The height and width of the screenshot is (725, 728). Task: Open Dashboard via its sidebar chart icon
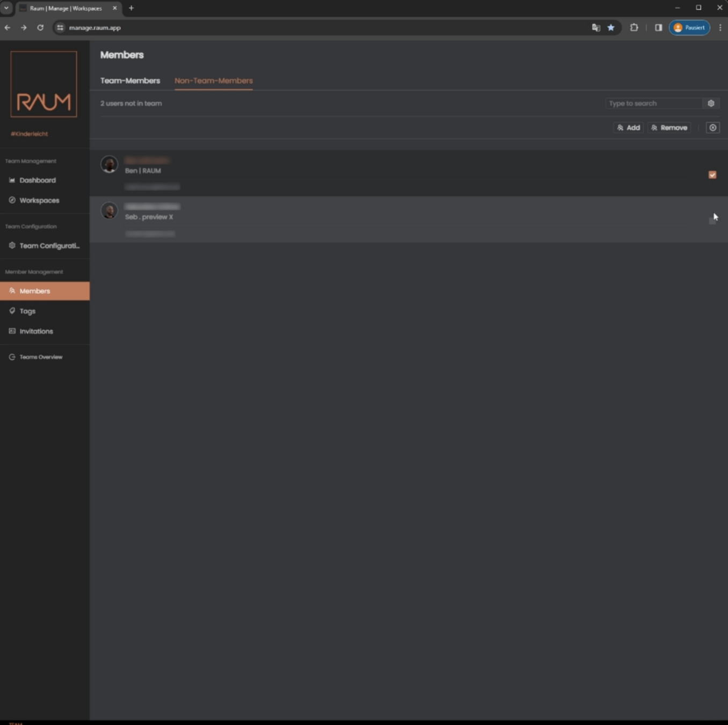(x=12, y=180)
